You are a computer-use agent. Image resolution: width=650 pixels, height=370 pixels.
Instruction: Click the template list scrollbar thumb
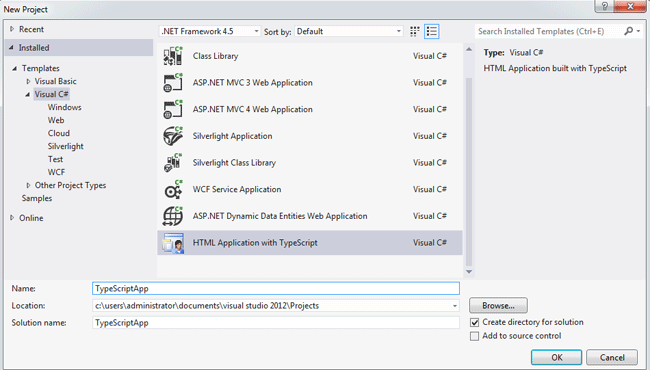[x=469, y=172]
